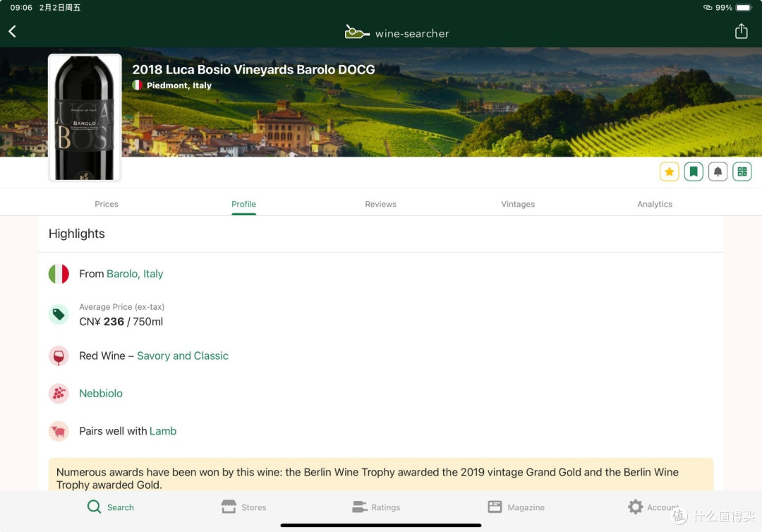Tap the 09:06 clock in status bar

click(21, 8)
